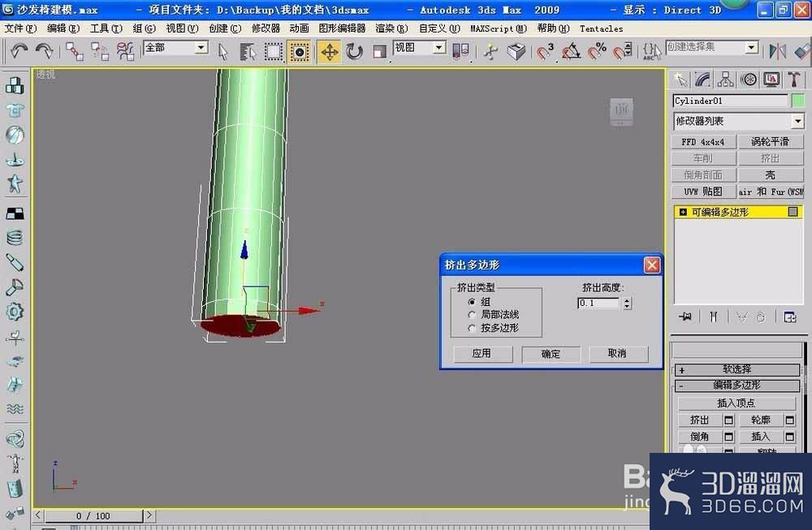Adjust 挤出高度 spinner arrows
Screen dimensions: 812x530
point(627,304)
